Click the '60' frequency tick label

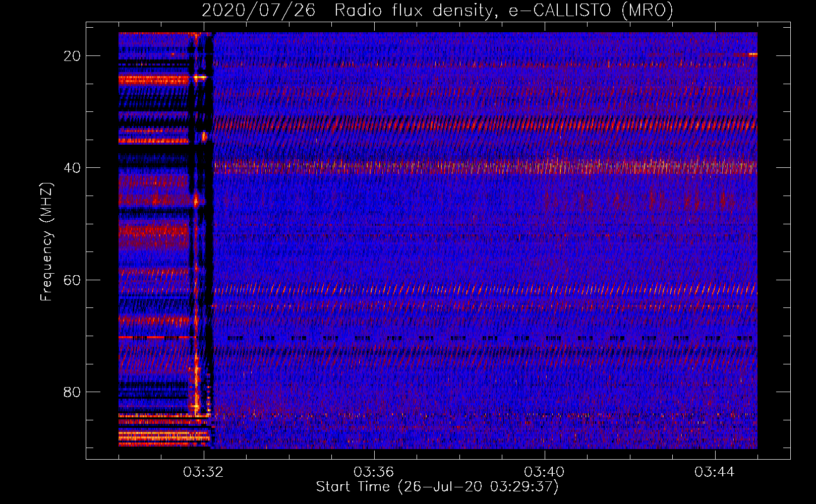pyautogui.click(x=72, y=280)
